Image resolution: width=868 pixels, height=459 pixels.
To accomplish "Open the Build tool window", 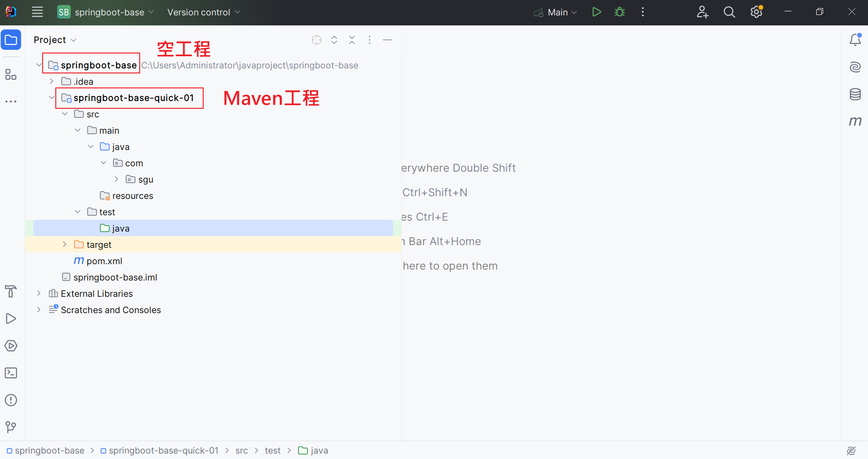I will point(11,291).
